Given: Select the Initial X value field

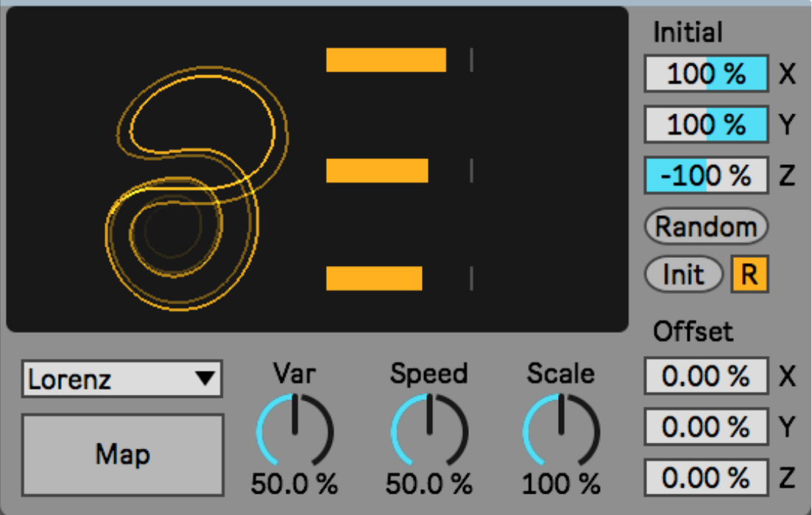Looking at the screenshot, I should click(706, 74).
